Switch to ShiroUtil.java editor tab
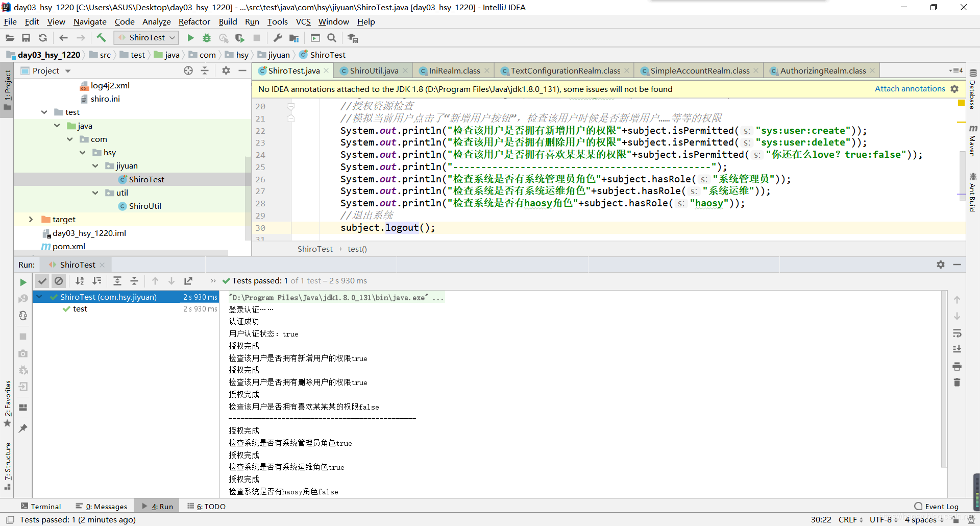 (374, 71)
